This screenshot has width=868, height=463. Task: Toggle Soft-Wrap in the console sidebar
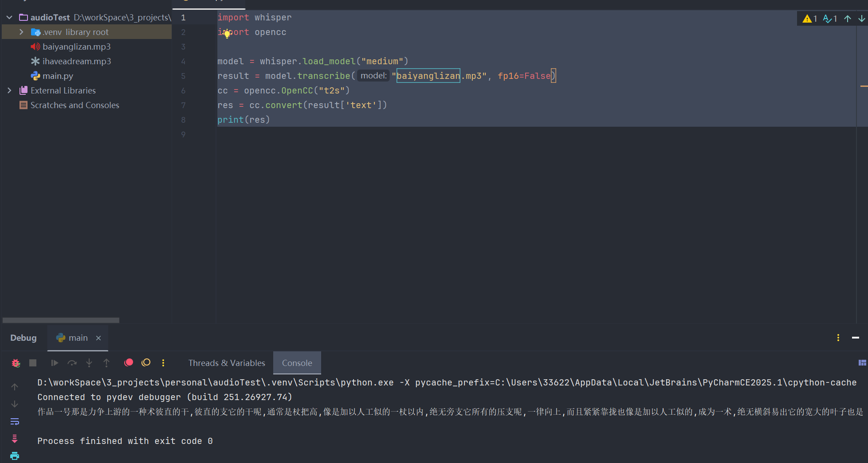(x=15, y=421)
